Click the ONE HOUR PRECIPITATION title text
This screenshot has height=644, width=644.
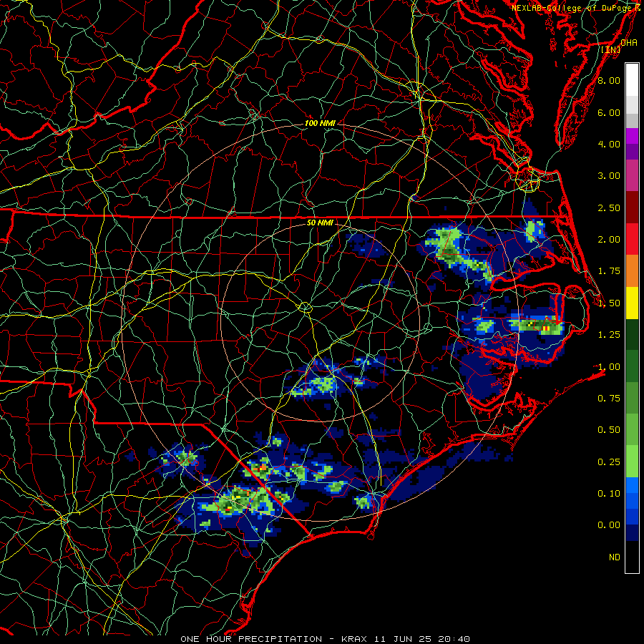pyautogui.click(x=251, y=639)
